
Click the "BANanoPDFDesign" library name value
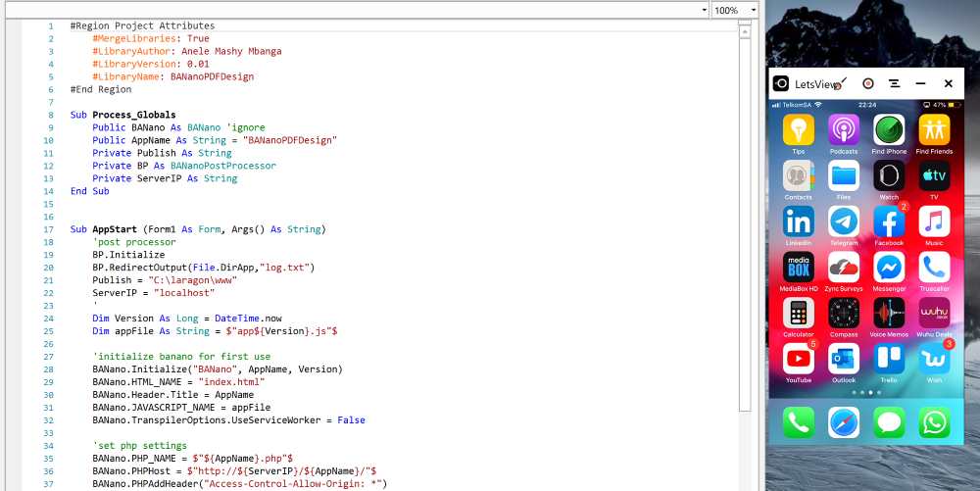click(213, 76)
